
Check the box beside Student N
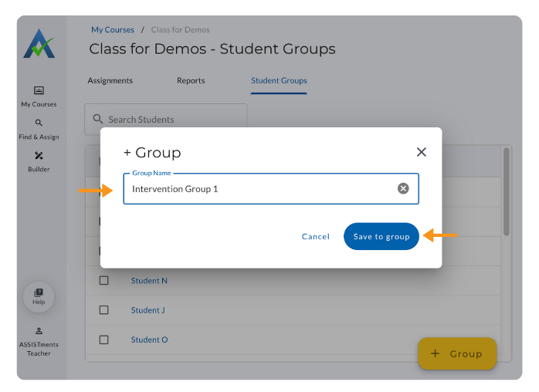click(x=104, y=281)
